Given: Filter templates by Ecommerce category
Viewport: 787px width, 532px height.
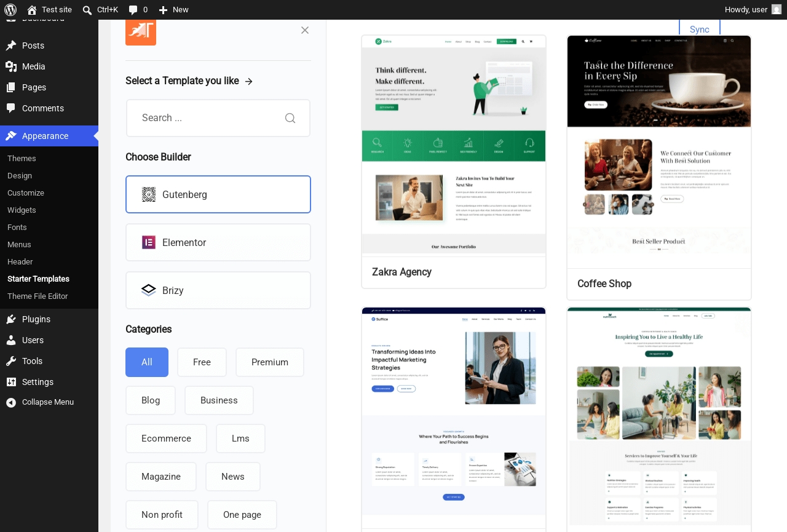Looking at the screenshot, I should 166,439.
